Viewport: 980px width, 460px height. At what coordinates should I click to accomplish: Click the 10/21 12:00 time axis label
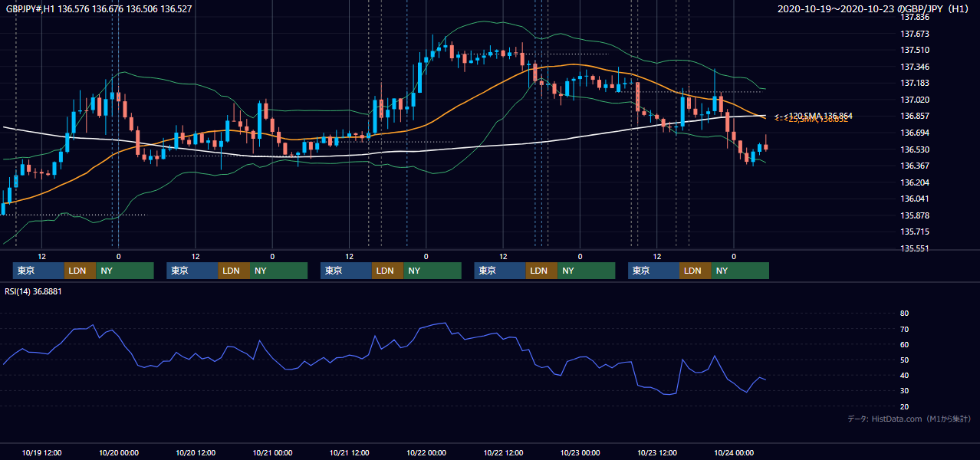(349, 452)
